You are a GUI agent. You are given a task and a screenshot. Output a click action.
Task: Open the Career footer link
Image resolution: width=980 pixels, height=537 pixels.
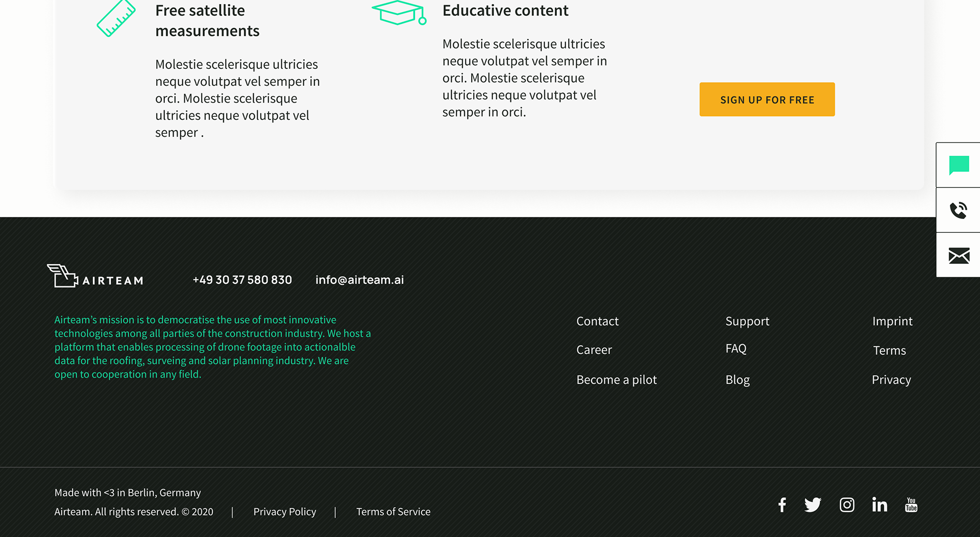tap(594, 350)
